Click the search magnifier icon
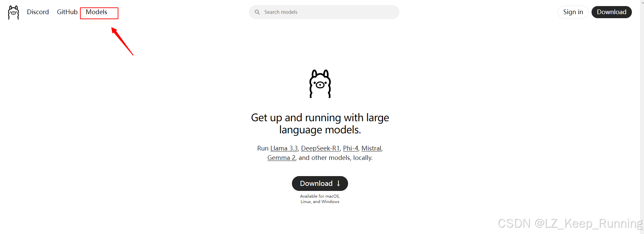644x234 pixels. (x=257, y=12)
